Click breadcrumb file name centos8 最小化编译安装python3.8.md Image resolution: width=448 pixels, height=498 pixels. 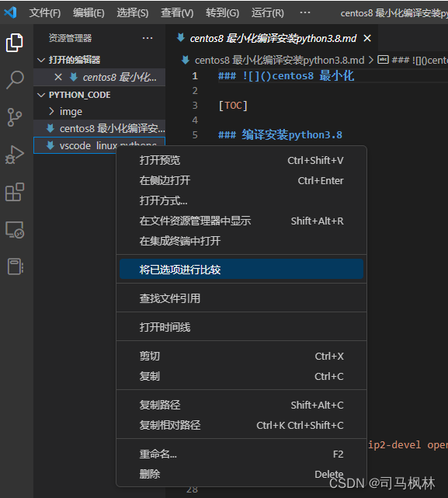(x=280, y=60)
